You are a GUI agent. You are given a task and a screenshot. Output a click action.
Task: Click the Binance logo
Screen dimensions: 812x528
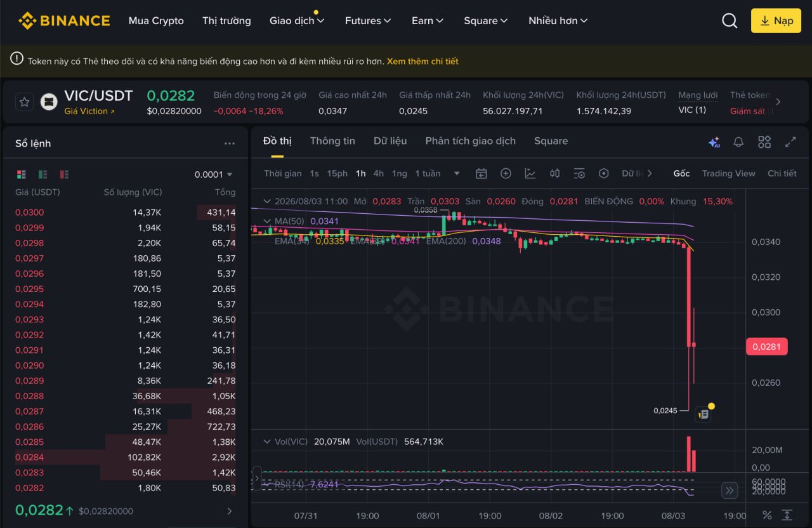point(64,21)
